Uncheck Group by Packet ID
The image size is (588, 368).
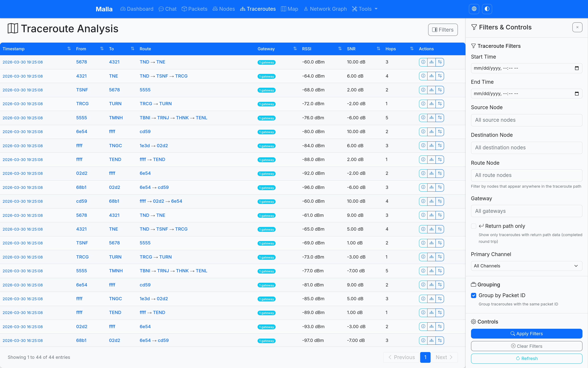tap(474, 295)
